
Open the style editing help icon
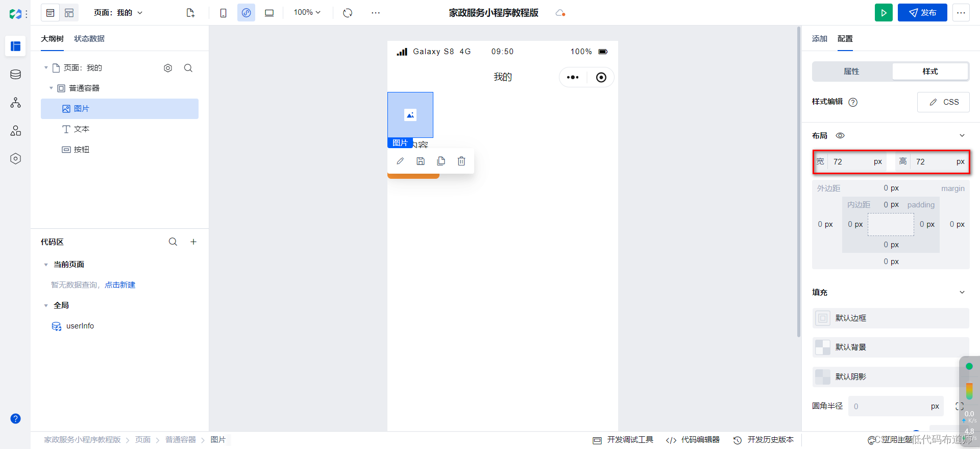click(853, 102)
